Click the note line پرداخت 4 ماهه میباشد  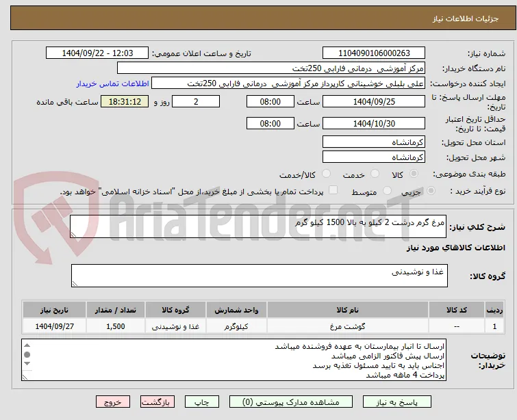point(405,376)
